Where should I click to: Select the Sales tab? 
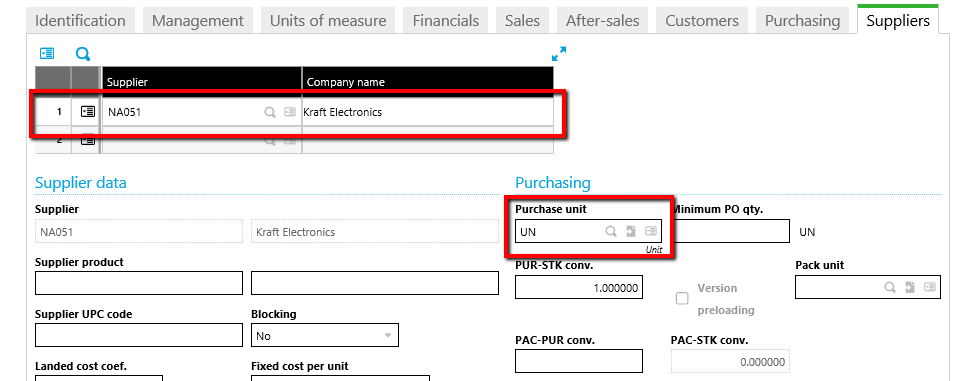[522, 20]
